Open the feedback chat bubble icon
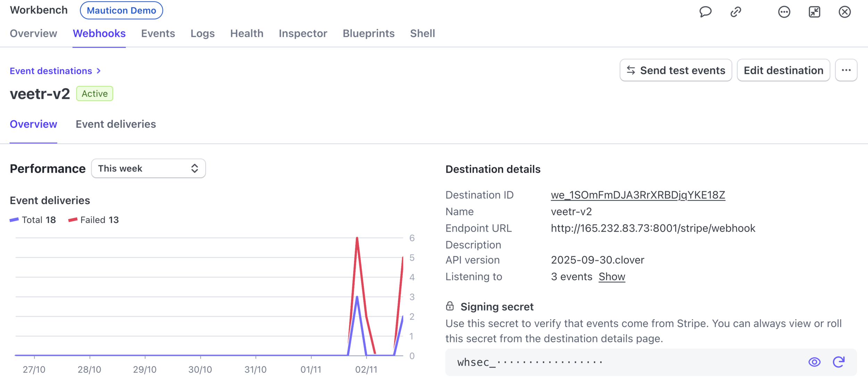868x384 pixels. click(x=705, y=12)
